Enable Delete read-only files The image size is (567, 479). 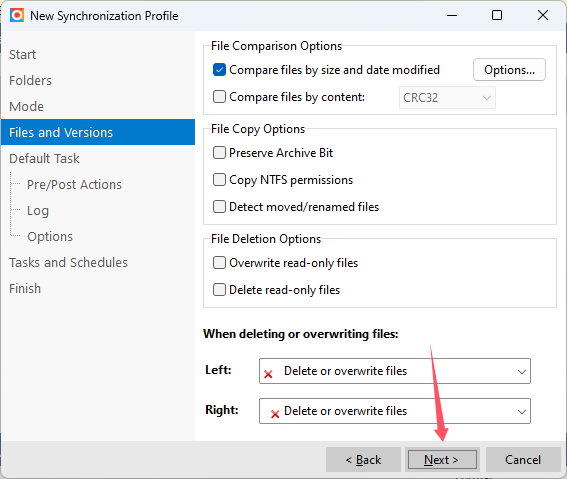pyautogui.click(x=219, y=290)
